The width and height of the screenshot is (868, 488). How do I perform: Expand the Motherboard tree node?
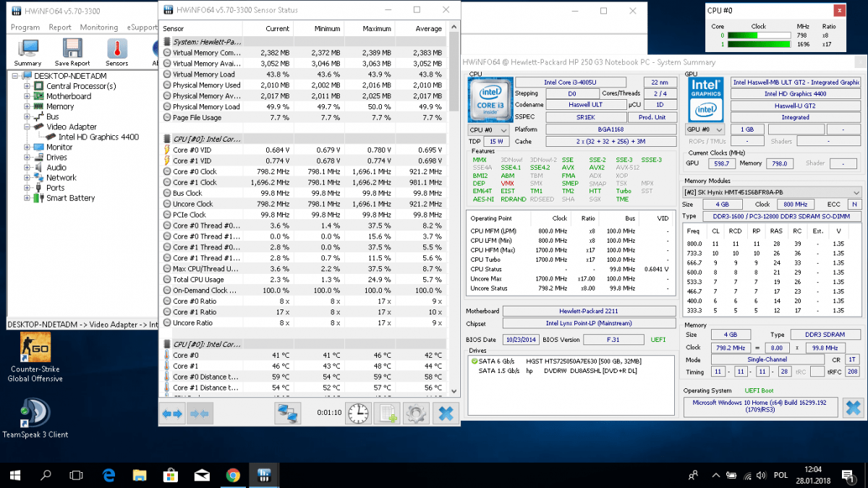pyautogui.click(x=27, y=96)
